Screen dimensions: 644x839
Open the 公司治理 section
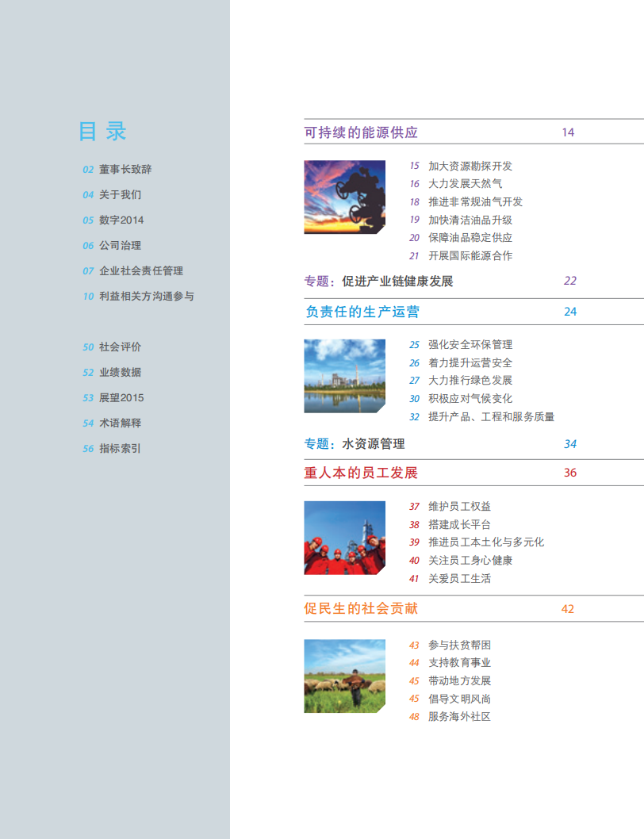116,245
